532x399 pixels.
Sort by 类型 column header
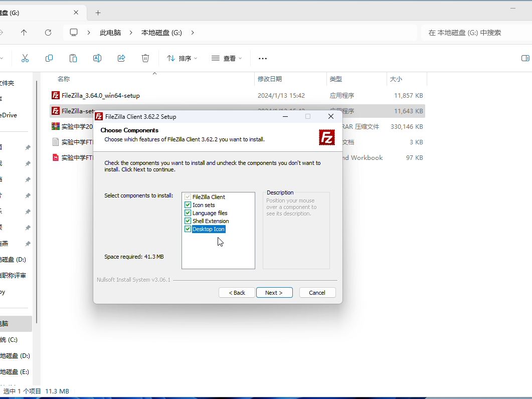[336, 79]
